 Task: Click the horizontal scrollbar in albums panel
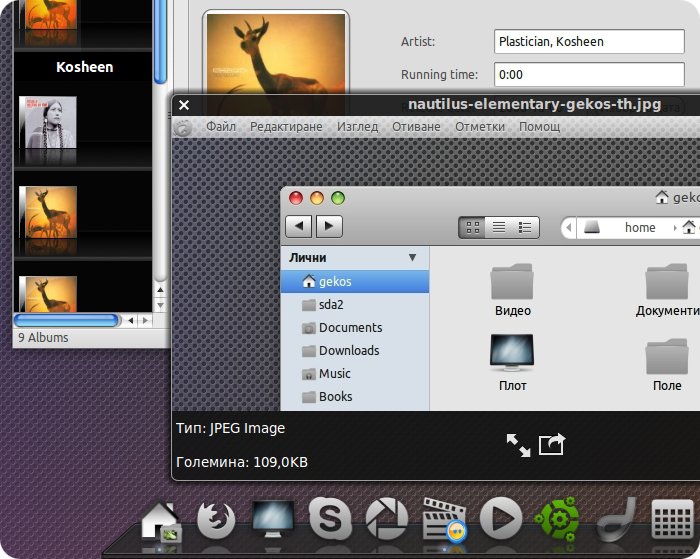click(66, 320)
